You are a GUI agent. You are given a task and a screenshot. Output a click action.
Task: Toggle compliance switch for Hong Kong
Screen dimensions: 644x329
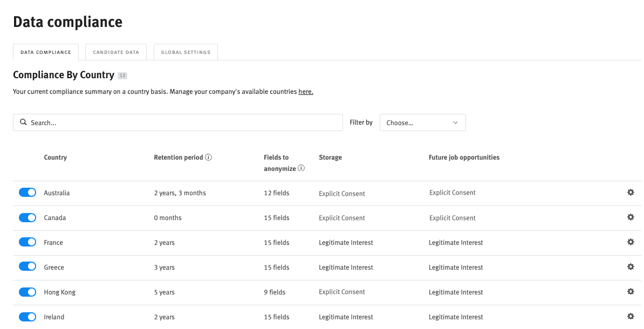(27, 291)
